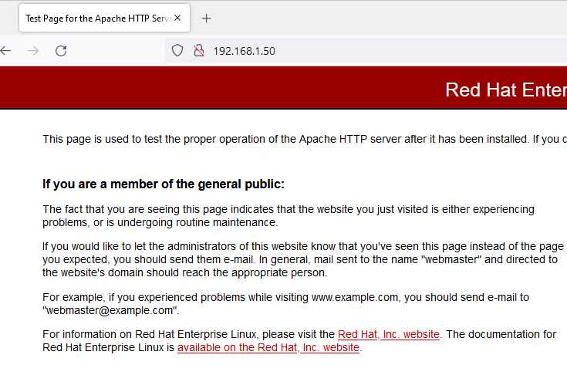Viewport: 567px width, 392px height.
Task: Click the text 'www.example.com' in the paragraph
Action: [x=355, y=297]
